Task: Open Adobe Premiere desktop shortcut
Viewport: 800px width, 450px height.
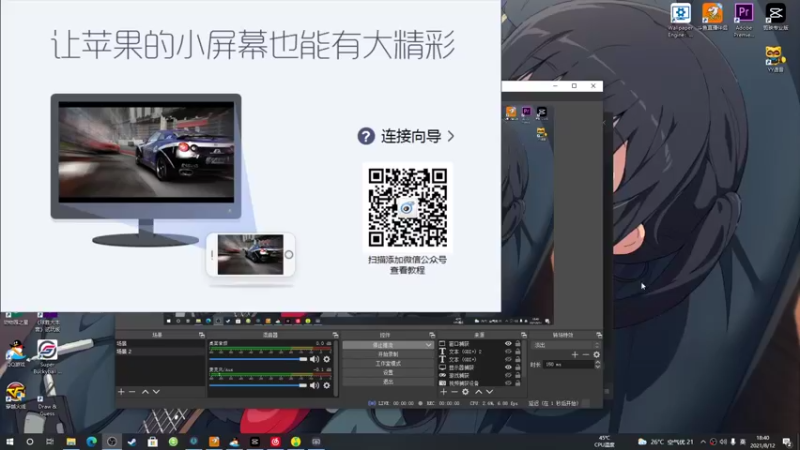Action: click(743, 20)
